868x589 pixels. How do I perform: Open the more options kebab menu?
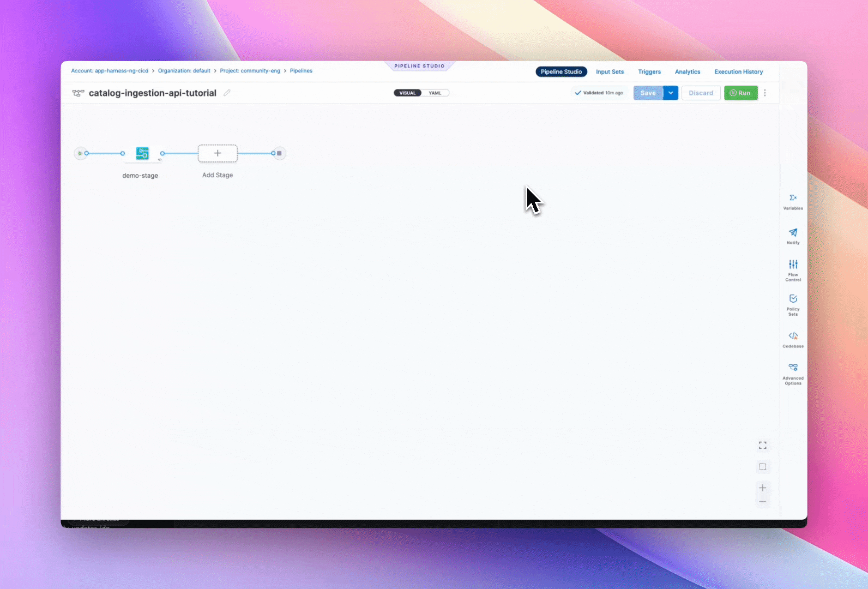[x=765, y=93]
